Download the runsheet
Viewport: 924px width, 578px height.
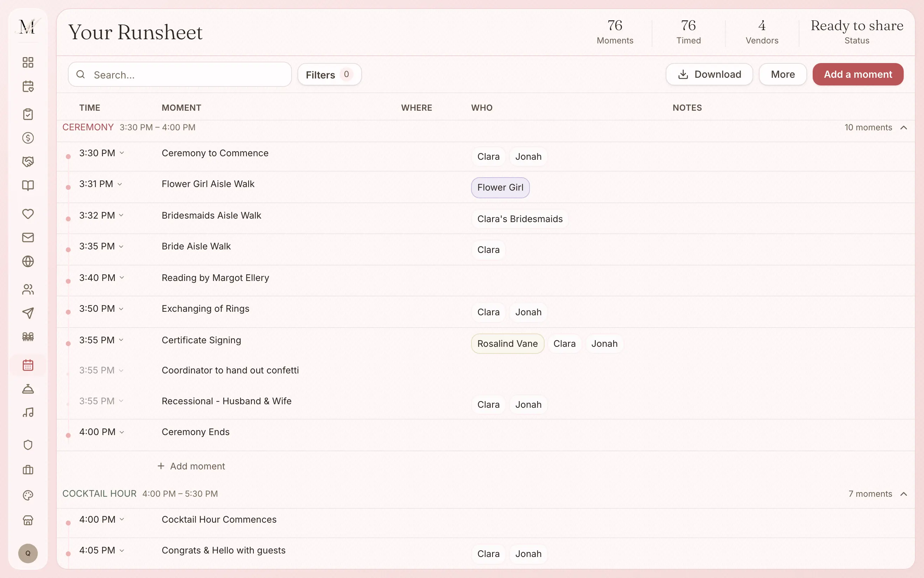pyautogui.click(x=709, y=74)
